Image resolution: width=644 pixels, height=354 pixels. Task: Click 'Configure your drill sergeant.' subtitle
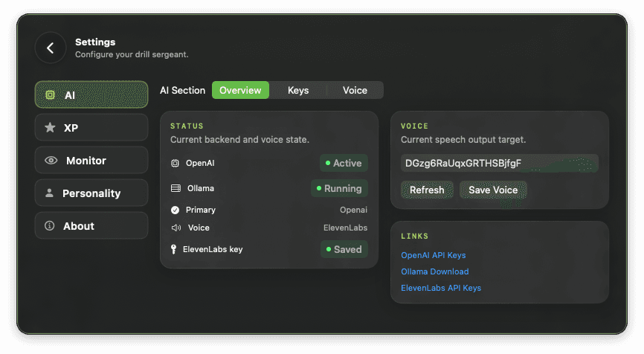(x=132, y=54)
